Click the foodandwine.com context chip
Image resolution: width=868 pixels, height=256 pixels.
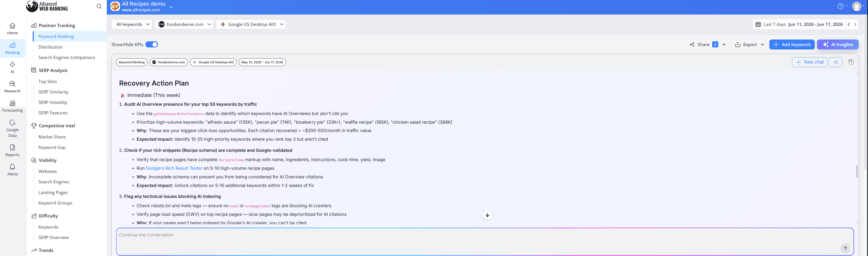(x=169, y=62)
